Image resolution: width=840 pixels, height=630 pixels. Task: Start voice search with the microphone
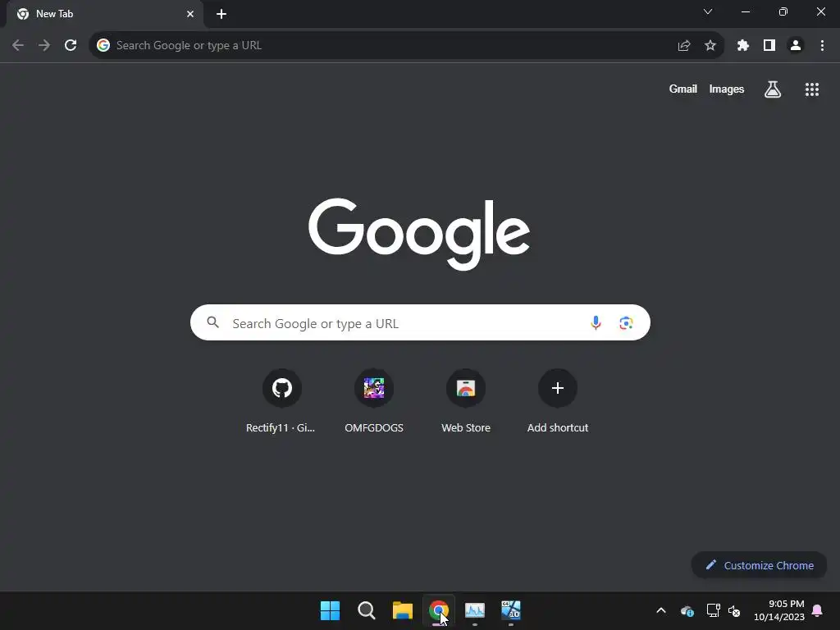click(x=596, y=322)
